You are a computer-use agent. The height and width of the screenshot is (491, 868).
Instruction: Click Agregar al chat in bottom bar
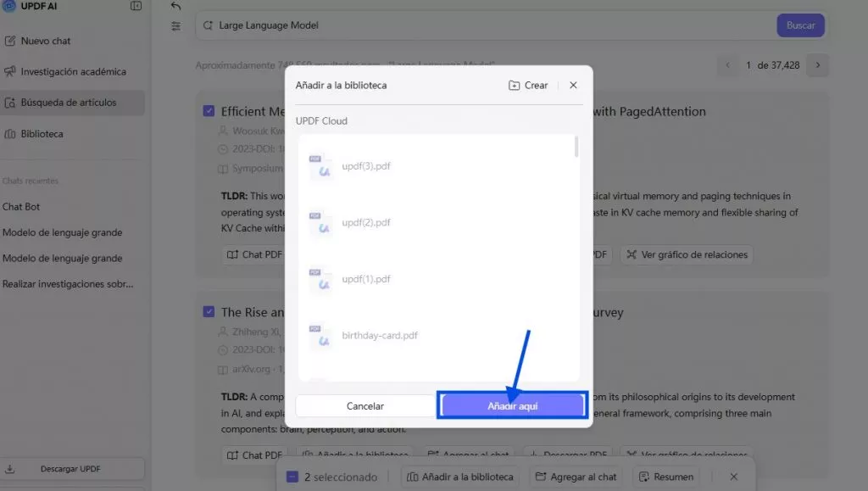pyautogui.click(x=576, y=477)
